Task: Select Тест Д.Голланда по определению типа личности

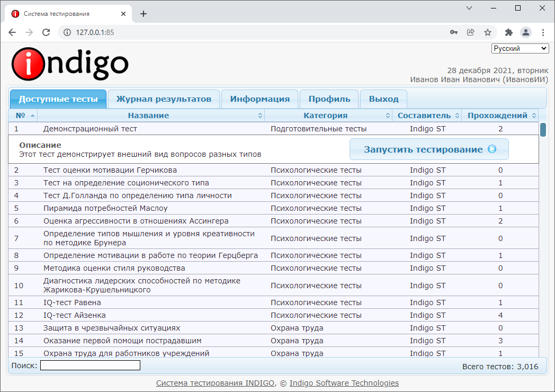Action: [x=273, y=195]
